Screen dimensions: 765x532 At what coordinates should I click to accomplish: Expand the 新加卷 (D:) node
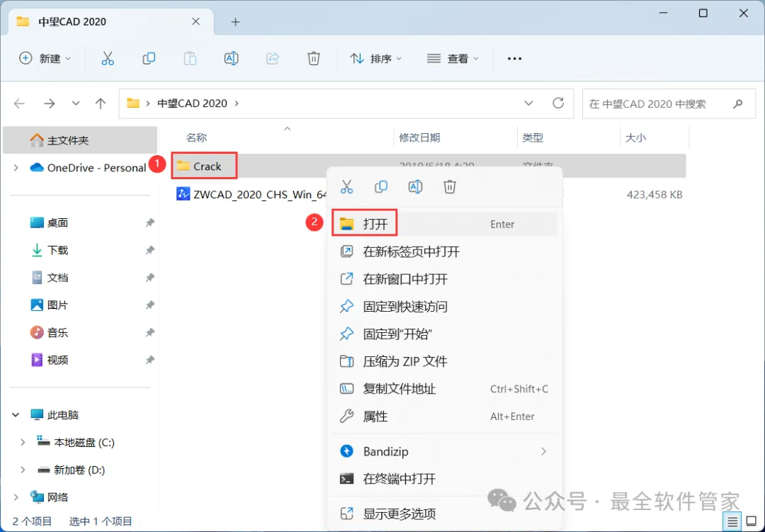(x=23, y=470)
